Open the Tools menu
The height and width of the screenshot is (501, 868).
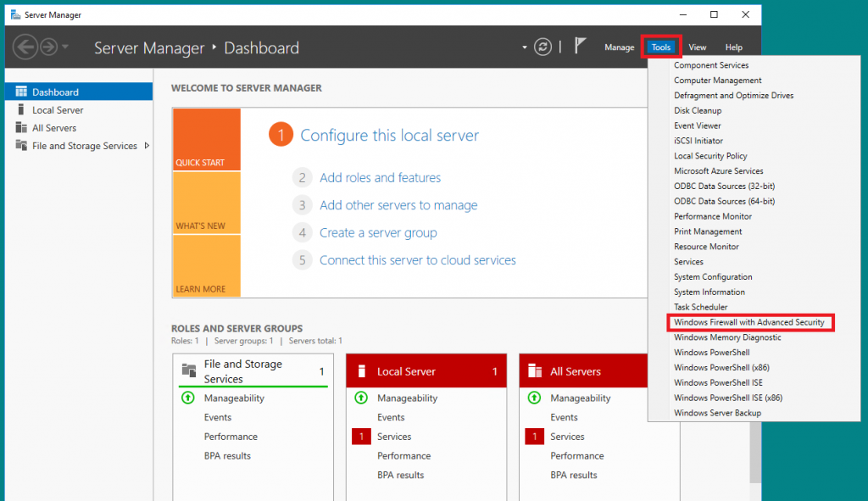661,47
